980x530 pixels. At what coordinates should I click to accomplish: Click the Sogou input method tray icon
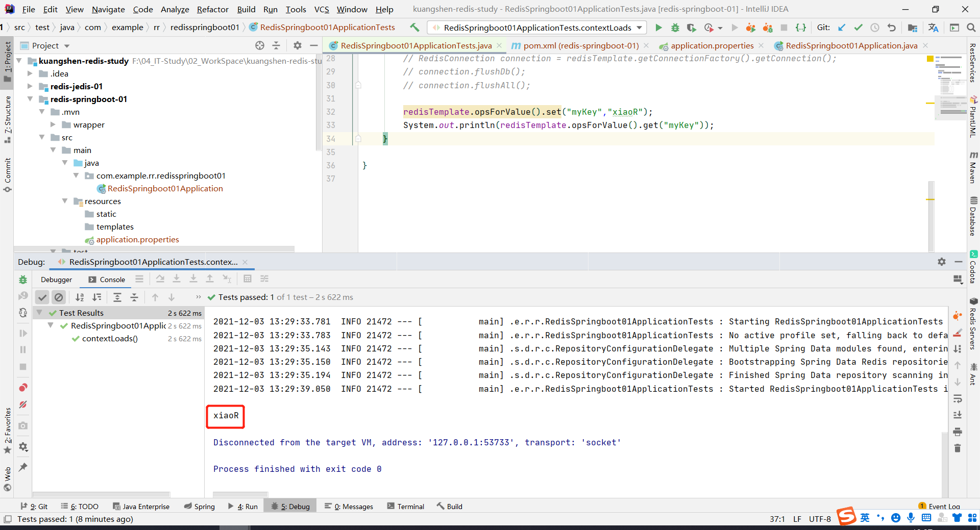coord(846,516)
